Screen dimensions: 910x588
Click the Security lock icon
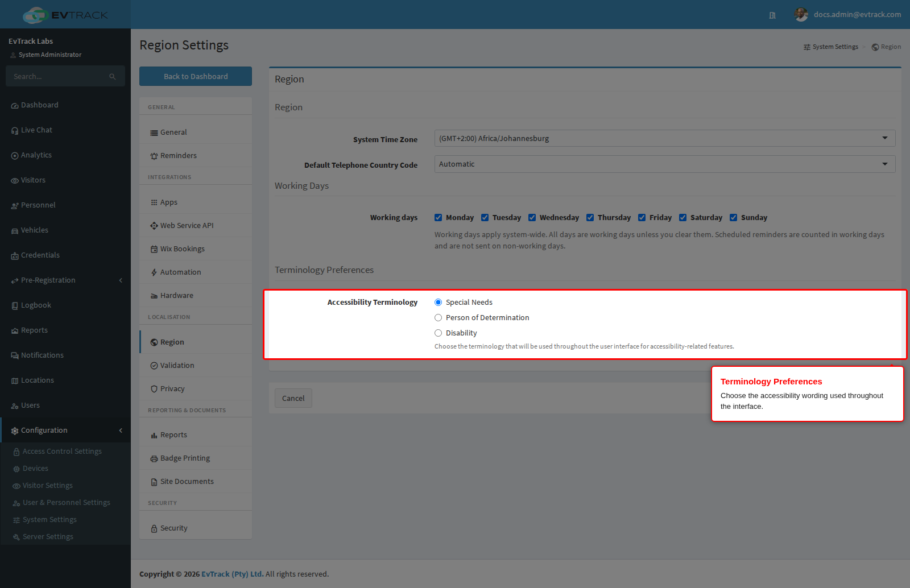coord(154,529)
